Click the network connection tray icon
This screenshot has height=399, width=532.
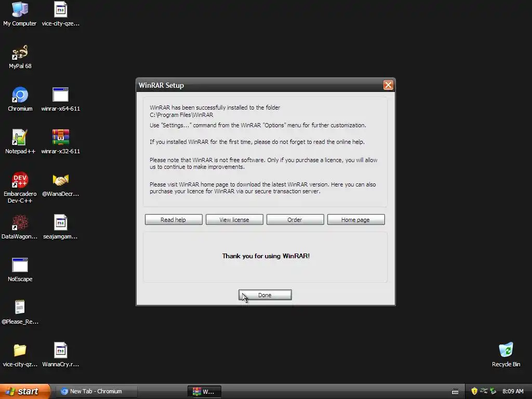pos(484,391)
